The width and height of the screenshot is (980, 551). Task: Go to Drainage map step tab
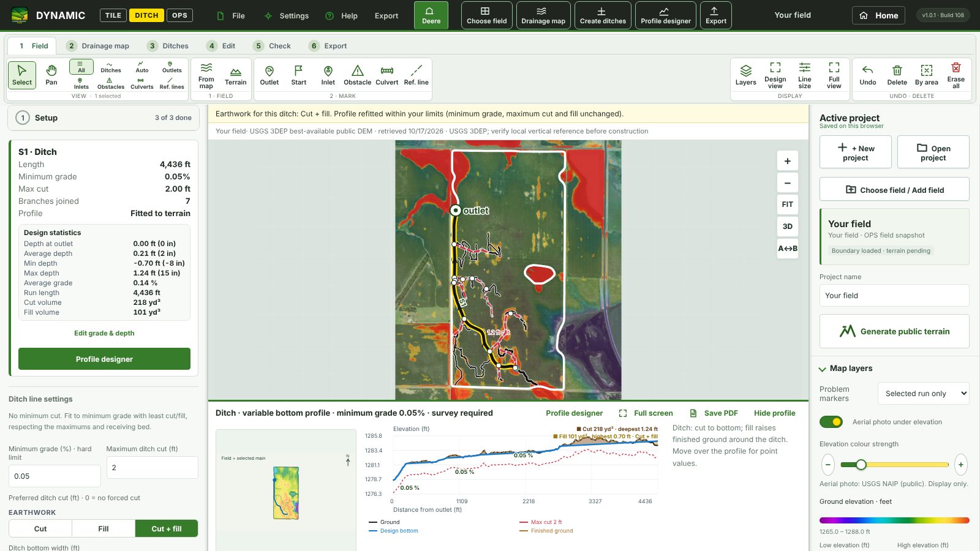(x=98, y=46)
